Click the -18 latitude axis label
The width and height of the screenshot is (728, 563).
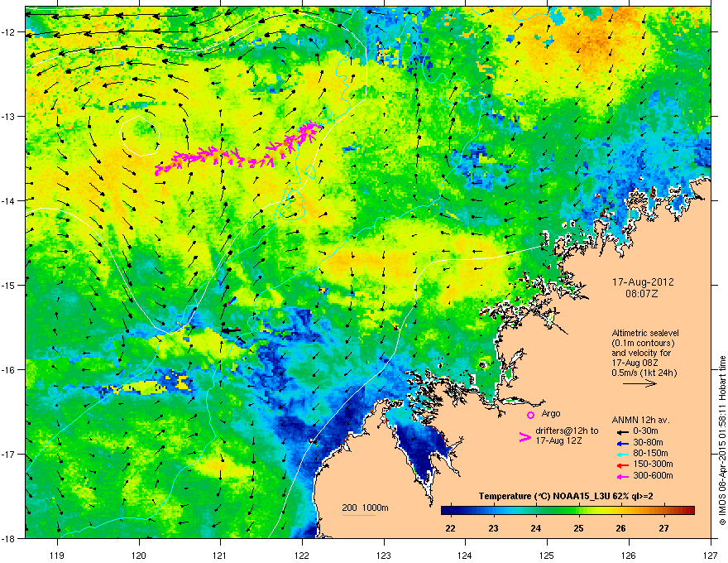pyautogui.click(x=8, y=538)
